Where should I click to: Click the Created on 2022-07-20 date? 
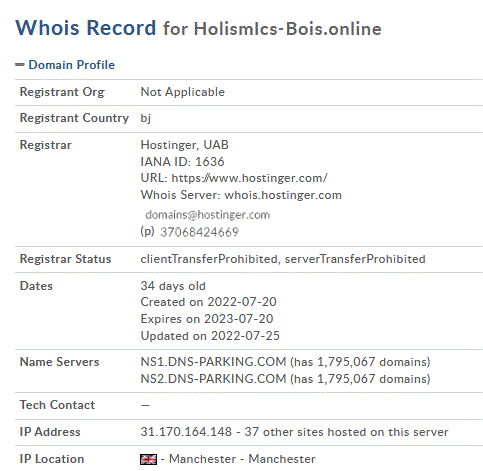pos(208,302)
